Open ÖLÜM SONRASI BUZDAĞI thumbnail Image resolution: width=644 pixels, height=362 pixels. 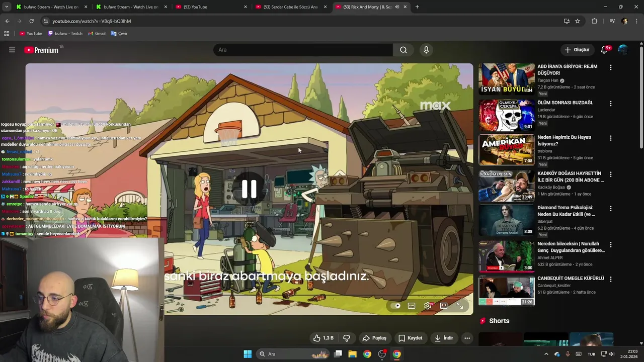point(507,115)
